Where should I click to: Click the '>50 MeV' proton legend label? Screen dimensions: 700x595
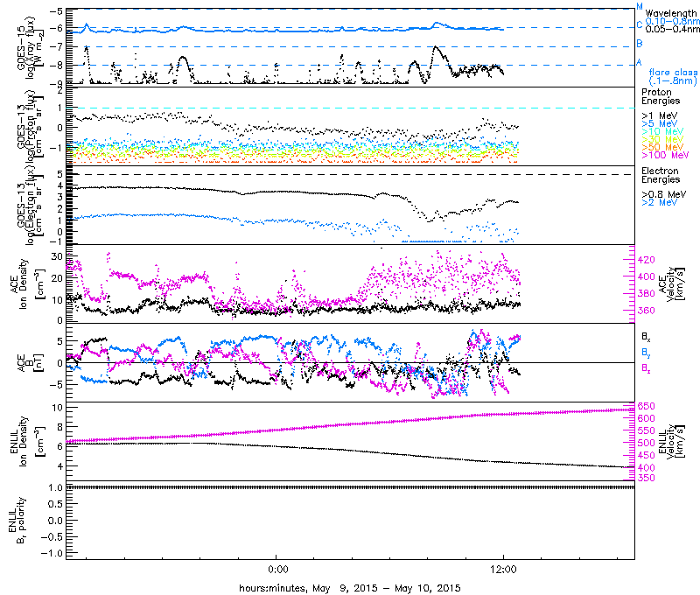[x=662, y=147]
